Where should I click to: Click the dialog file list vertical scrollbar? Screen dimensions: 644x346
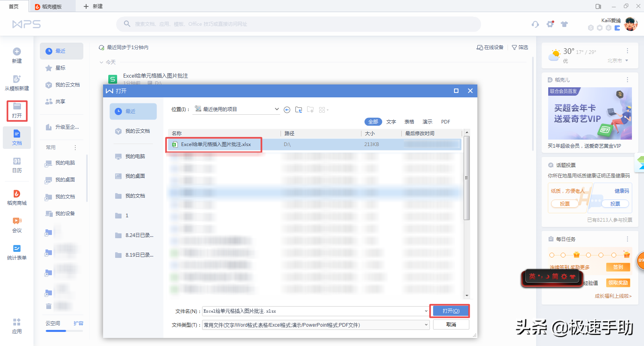tap(467, 178)
